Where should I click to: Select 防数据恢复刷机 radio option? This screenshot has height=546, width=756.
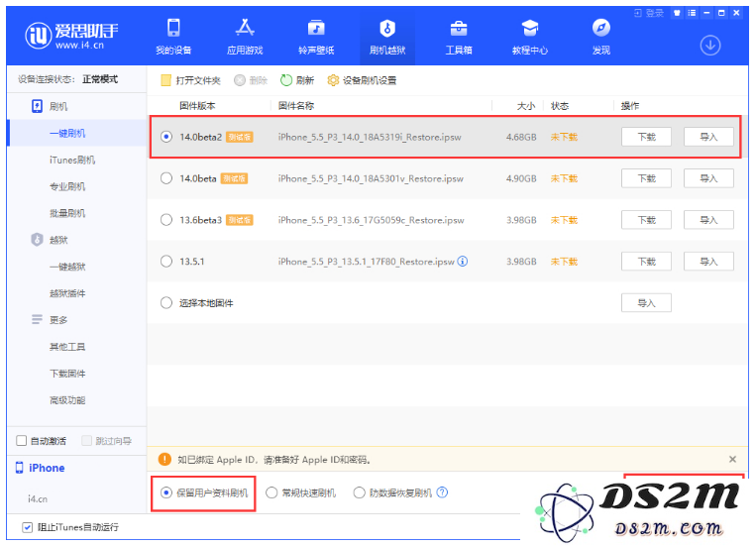click(x=360, y=492)
